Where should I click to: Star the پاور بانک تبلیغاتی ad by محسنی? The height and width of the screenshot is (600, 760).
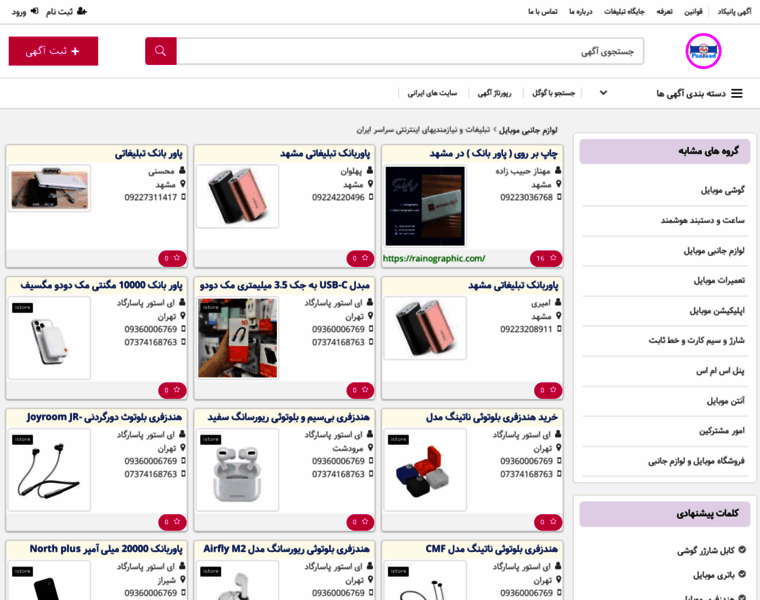[172, 258]
